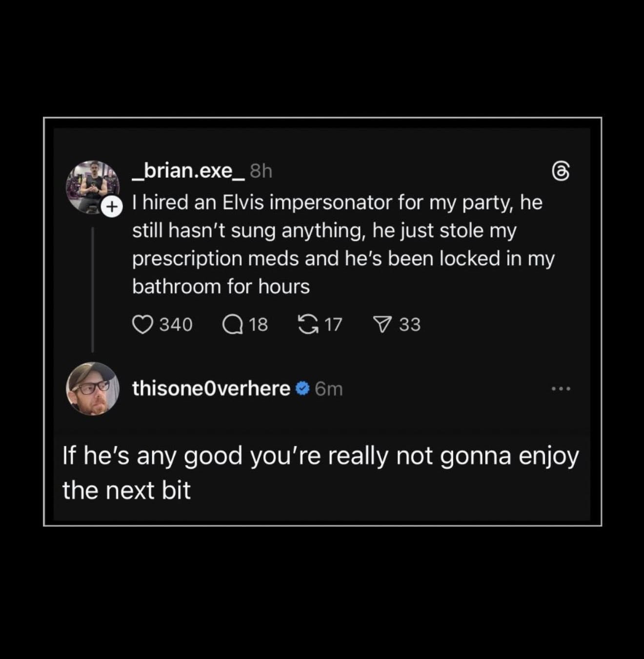Image resolution: width=644 pixels, height=659 pixels.
Task: Visit the _brian.exe_ username link
Action: pos(188,171)
